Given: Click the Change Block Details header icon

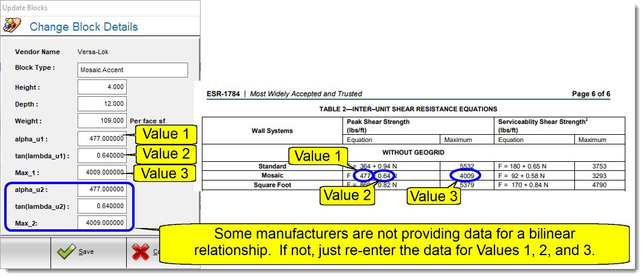Looking at the screenshot, I should 12,26.
